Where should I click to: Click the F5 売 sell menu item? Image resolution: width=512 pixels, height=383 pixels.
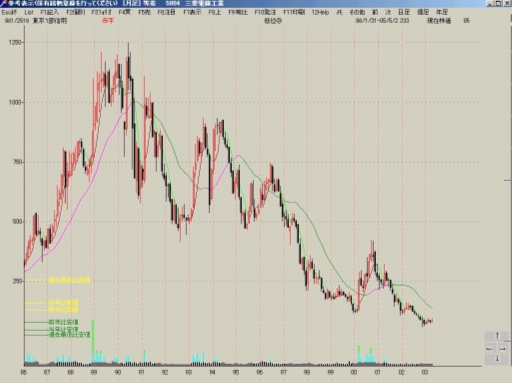(x=144, y=12)
